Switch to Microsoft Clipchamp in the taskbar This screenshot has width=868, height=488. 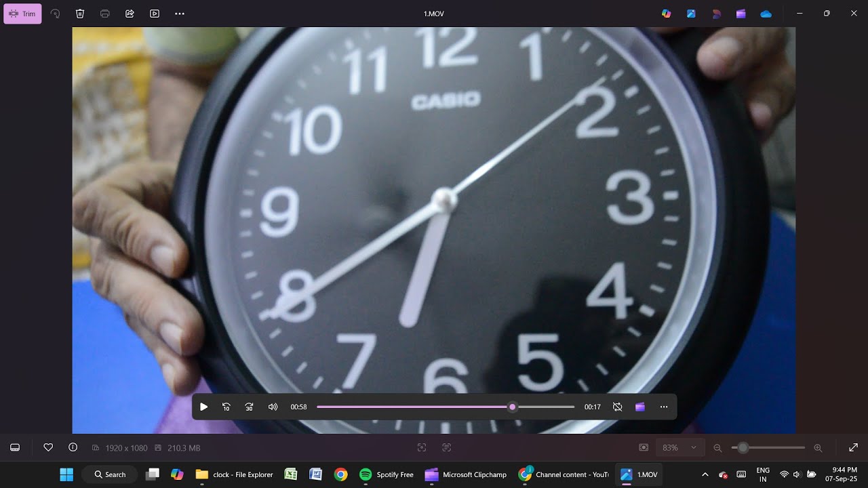point(467,474)
